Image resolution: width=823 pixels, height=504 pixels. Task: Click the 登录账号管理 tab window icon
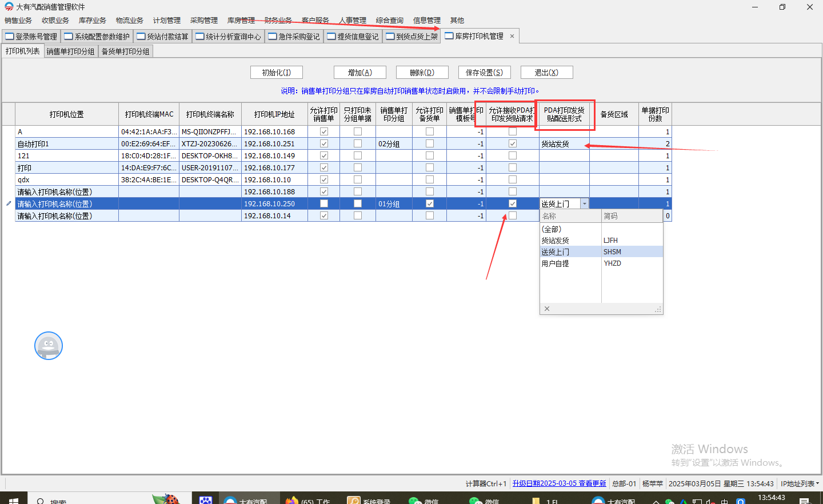point(10,37)
